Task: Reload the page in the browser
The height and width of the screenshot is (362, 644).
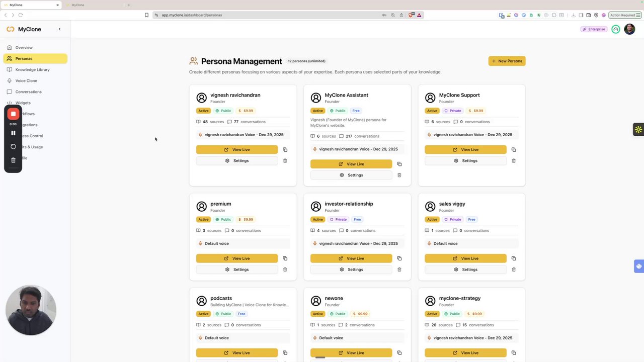Action: [x=21, y=15]
